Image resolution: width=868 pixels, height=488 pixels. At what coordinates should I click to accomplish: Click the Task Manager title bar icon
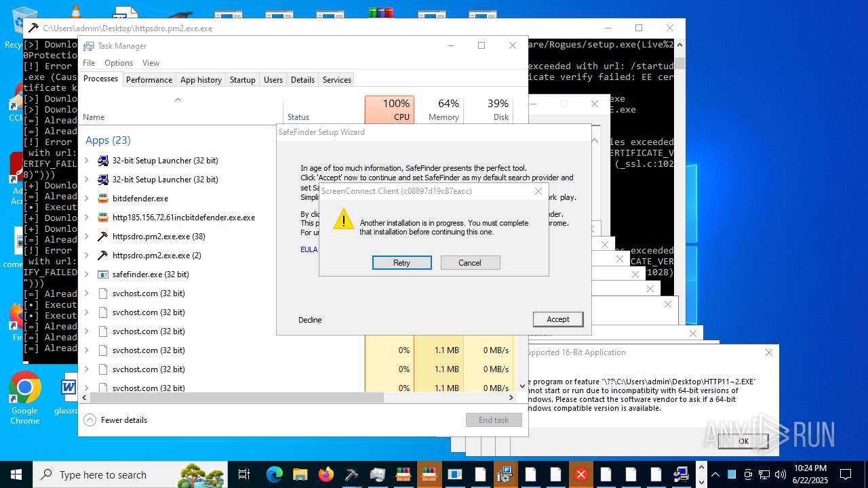tap(89, 46)
